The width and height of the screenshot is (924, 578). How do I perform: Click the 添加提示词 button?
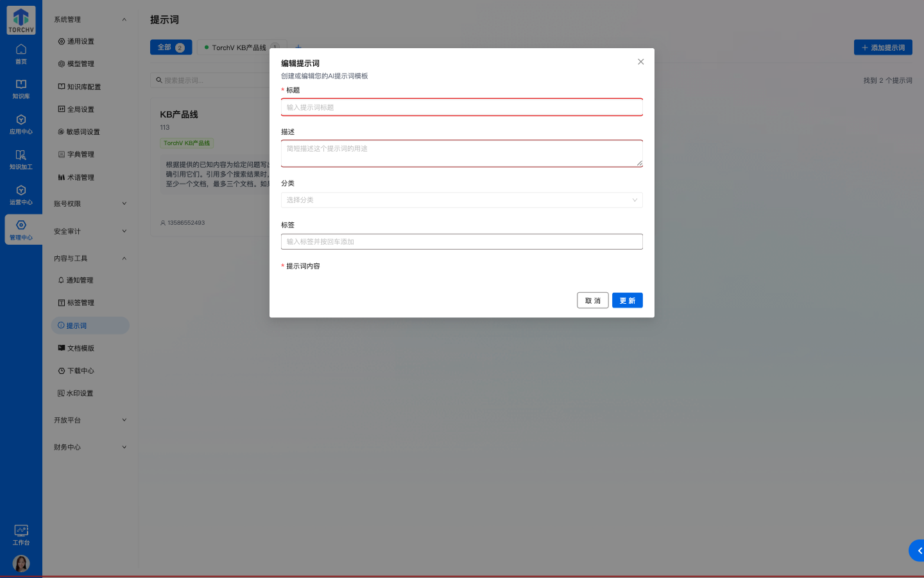tap(883, 47)
